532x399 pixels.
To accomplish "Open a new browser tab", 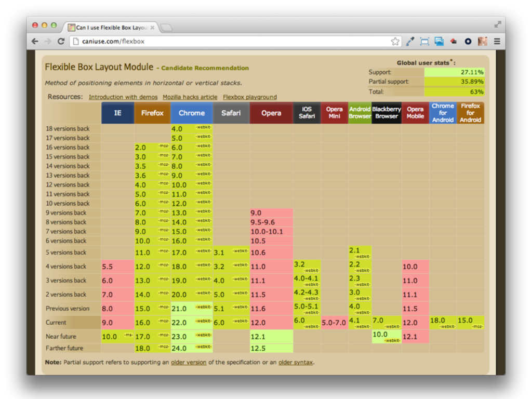I will pyautogui.click(x=166, y=28).
